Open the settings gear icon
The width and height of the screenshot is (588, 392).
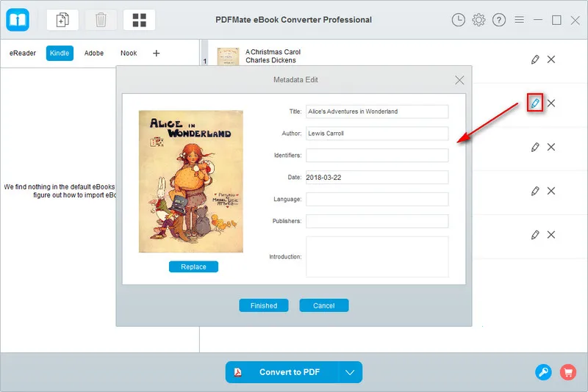479,20
